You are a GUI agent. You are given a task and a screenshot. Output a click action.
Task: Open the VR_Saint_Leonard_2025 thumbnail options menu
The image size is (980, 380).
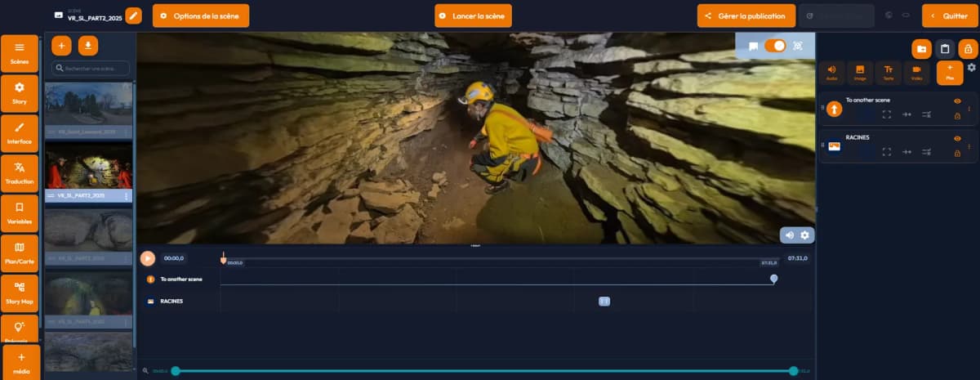click(x=126, y=132)
